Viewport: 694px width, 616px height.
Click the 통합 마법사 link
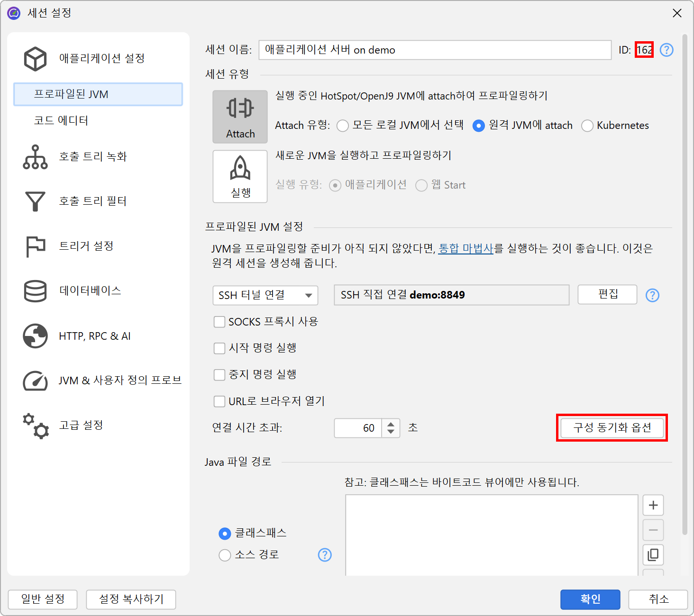click(x=466, y=248)
